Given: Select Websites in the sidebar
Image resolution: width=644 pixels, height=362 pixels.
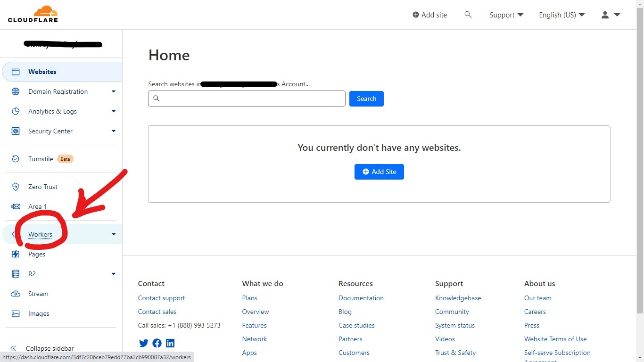Looking at the screenshot, I should tap(62, 72).
